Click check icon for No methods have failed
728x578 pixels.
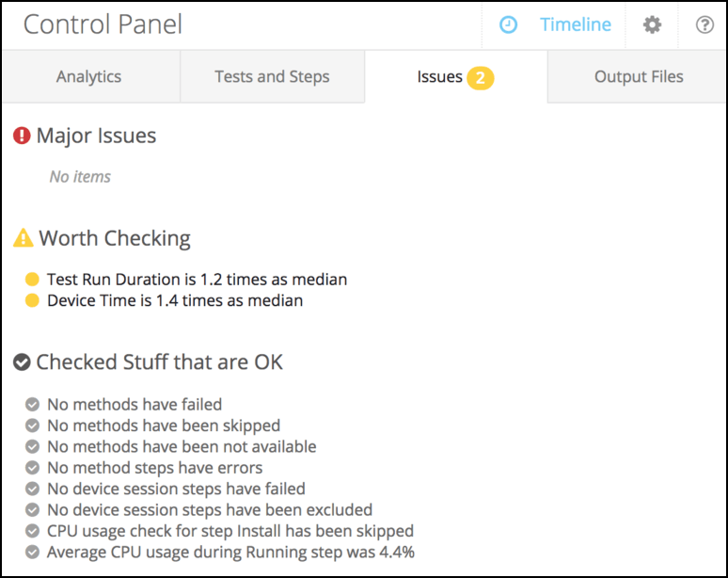33,406
